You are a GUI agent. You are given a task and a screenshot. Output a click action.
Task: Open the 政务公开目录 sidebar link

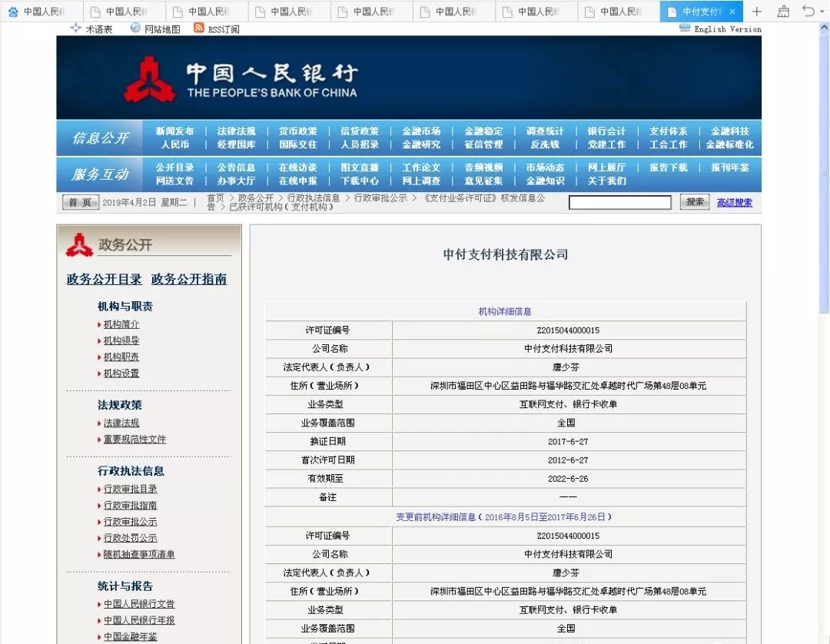[105, 279]
